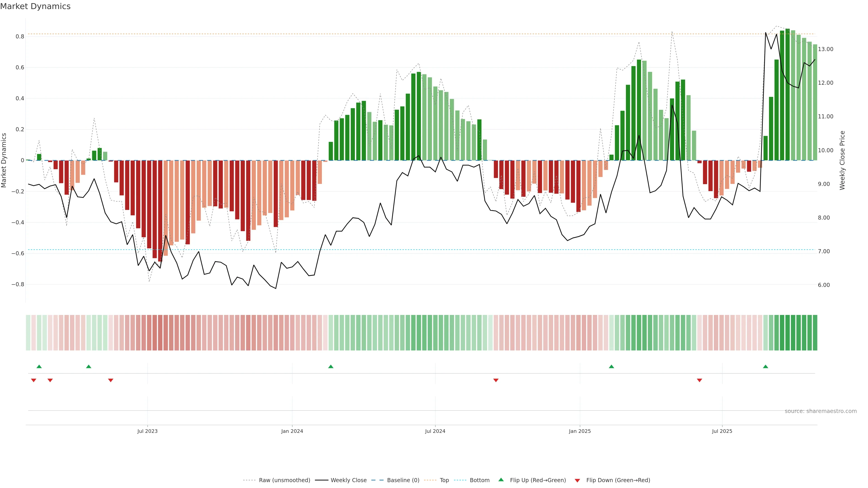This screenshot has height=488, width=868.
Task: Click the red Flip Down legend triangle icon
Action: [577, 480]
